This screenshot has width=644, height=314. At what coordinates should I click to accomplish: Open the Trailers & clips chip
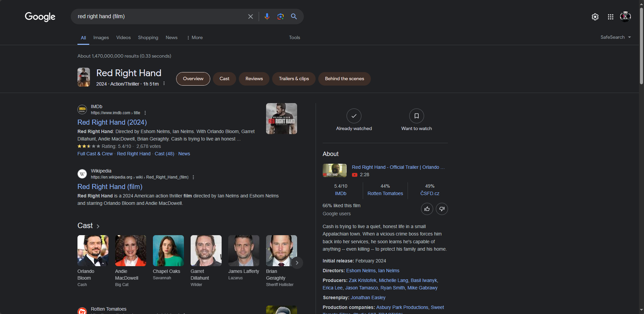[x=294, y=79]
